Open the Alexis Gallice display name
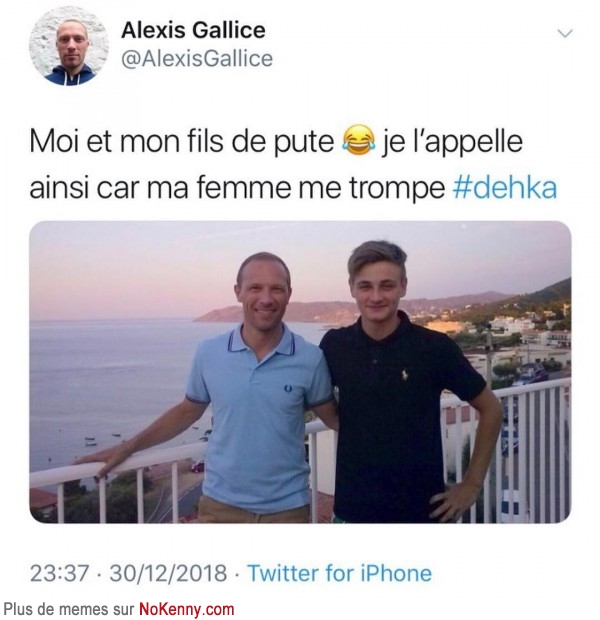Image resolution: width=600 pixels, height=620 pixels. pos(193,30)
